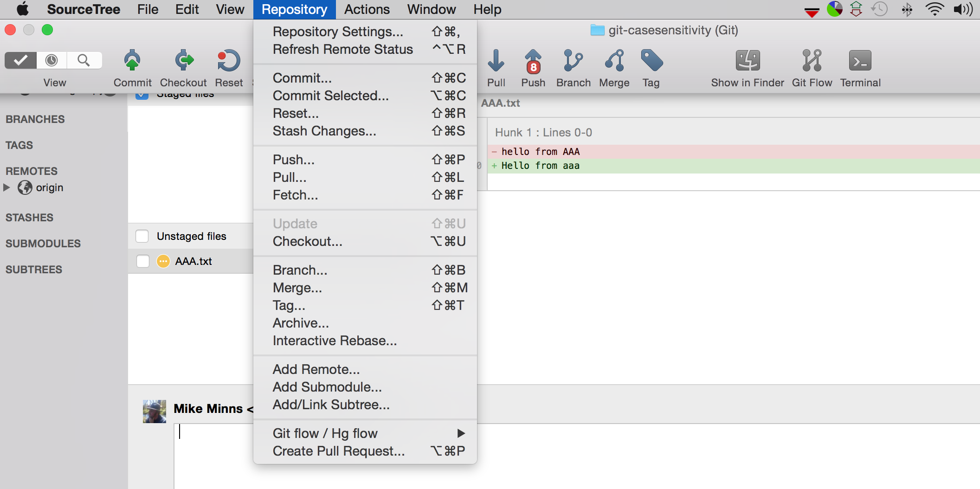Click the Push toolbar icon with badge 8

click(533, 61)
